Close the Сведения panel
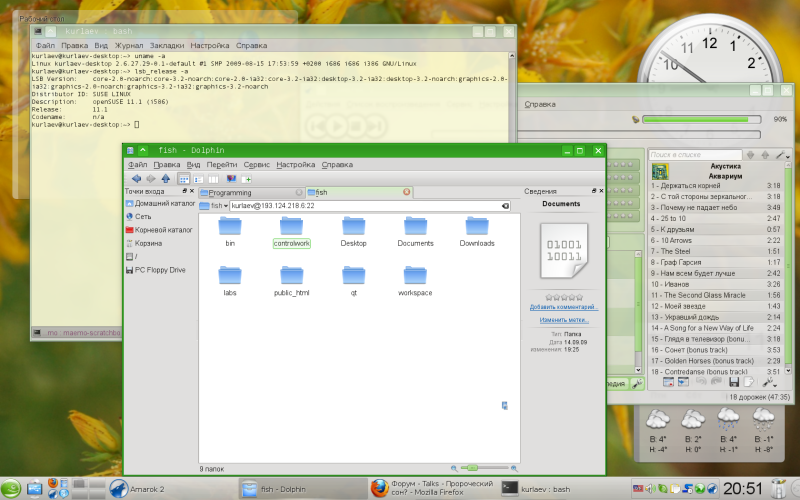800x500 pixels. click(x=601, y=191)
